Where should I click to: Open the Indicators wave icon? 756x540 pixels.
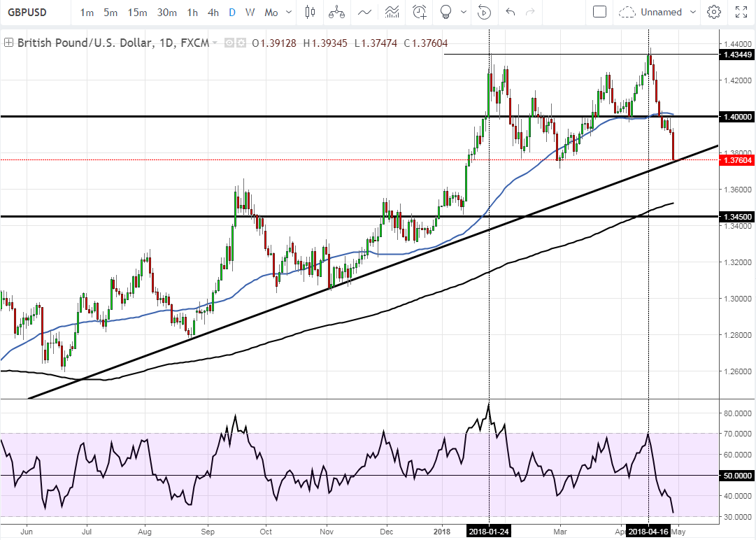pos(364,12)
